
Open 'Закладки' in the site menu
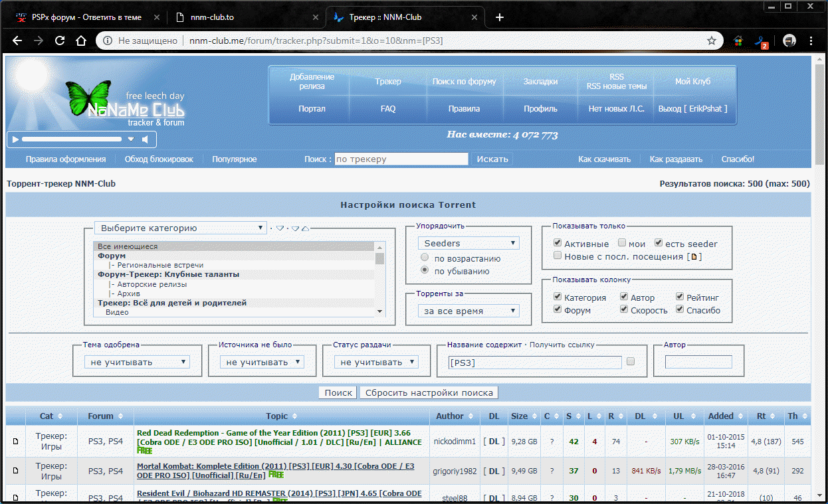click(540, 82)
